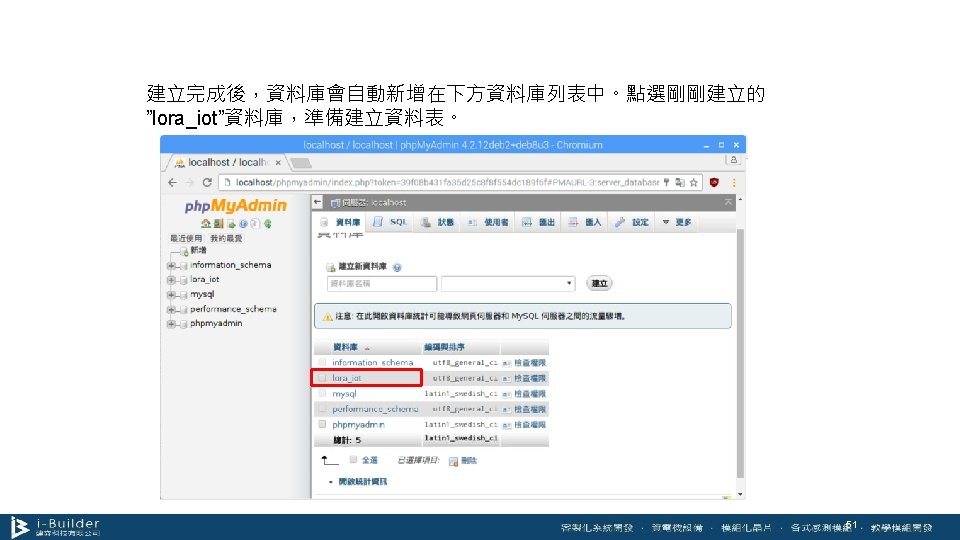Switch to the 匯出 tab

click(x=538, y=222)
